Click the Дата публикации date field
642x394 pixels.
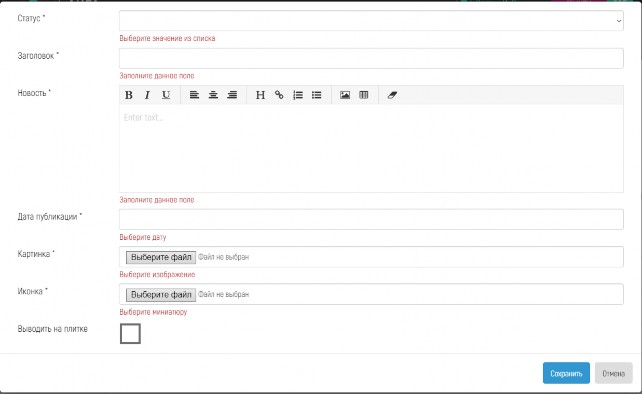pos(371,219)
